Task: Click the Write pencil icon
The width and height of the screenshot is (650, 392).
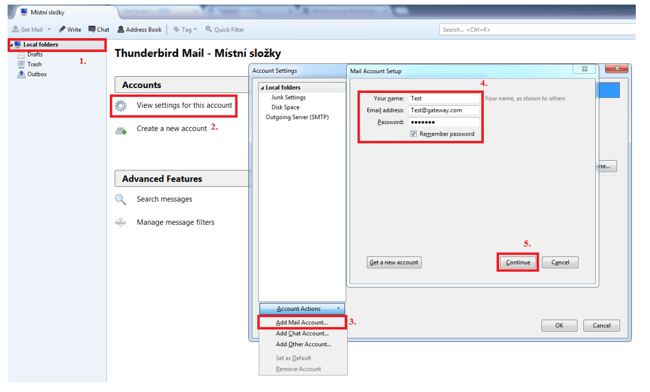Action: click(x=62, y=29)
